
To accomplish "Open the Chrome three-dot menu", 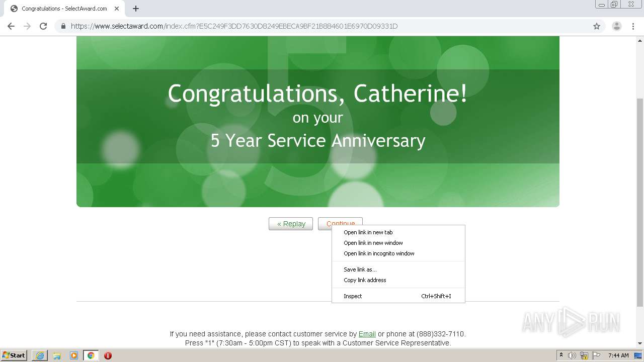I will (633, 26).
